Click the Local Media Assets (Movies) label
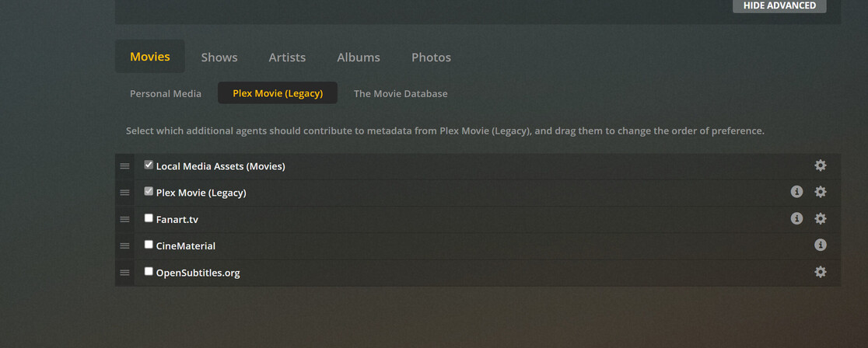Viewport: 868px width, 348px height. pyautogui.click(x=220, y=166)
